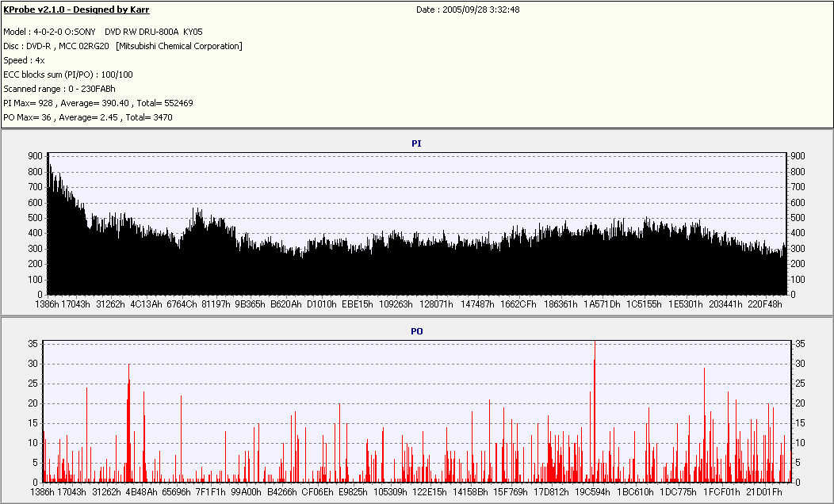
Task: Click the 35 label on right PO axis
Action: pos(801,344)
